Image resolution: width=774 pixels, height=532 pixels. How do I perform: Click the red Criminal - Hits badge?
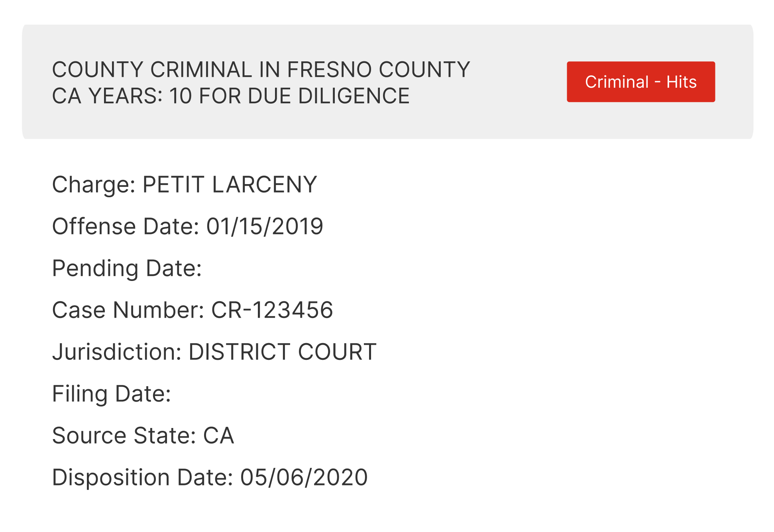640,82
